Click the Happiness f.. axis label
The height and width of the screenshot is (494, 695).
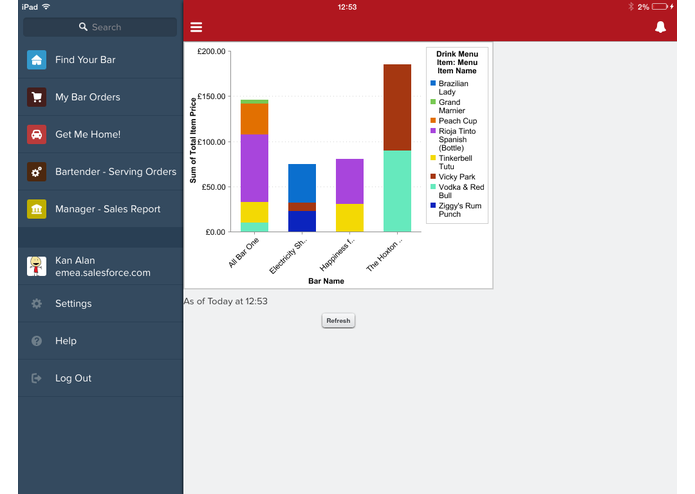click(337, 254)
